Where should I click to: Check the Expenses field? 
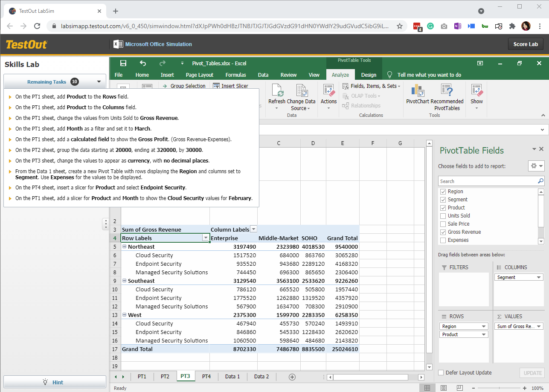coord(443,240)
